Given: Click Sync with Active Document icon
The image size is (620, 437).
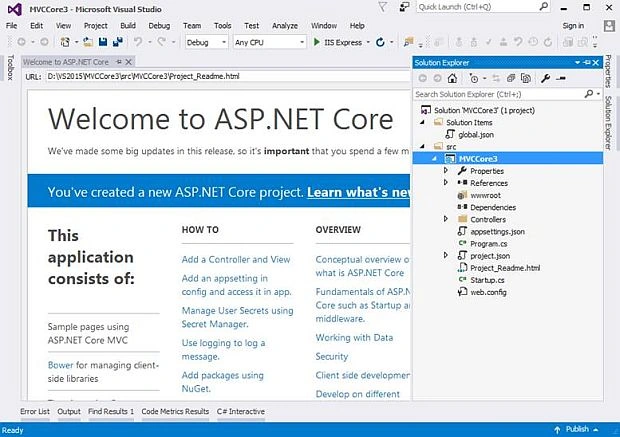Looking at the screenshot, I should 496,78.
